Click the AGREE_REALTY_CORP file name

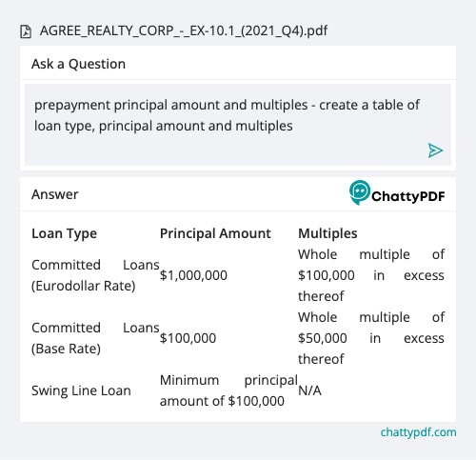[x=184, y=31]
